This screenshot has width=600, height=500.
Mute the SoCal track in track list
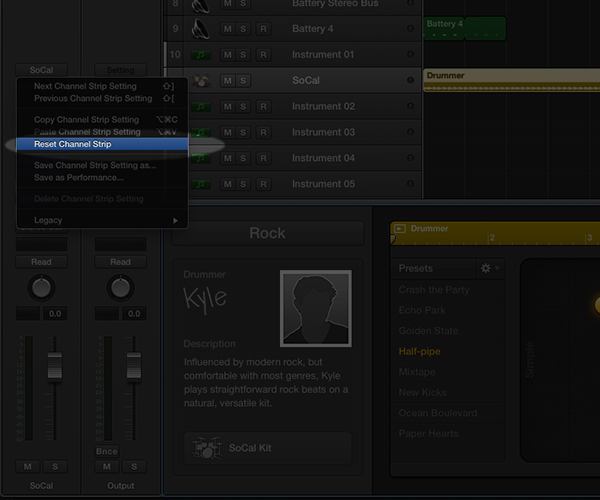pos(228,81)
